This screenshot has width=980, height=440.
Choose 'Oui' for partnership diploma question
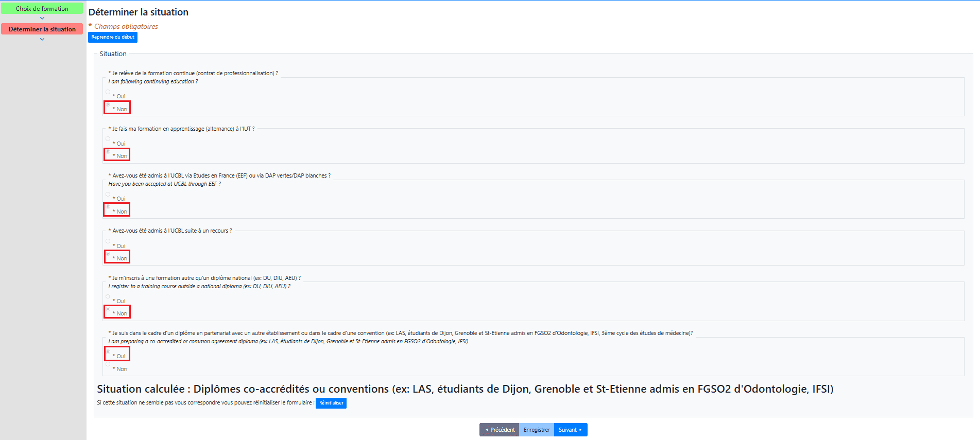pos(108,352)
